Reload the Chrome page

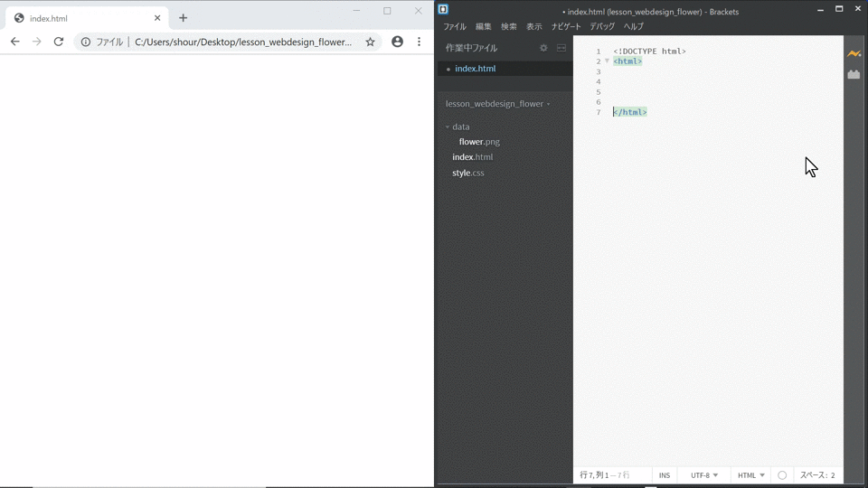click(x=59, y=42)
